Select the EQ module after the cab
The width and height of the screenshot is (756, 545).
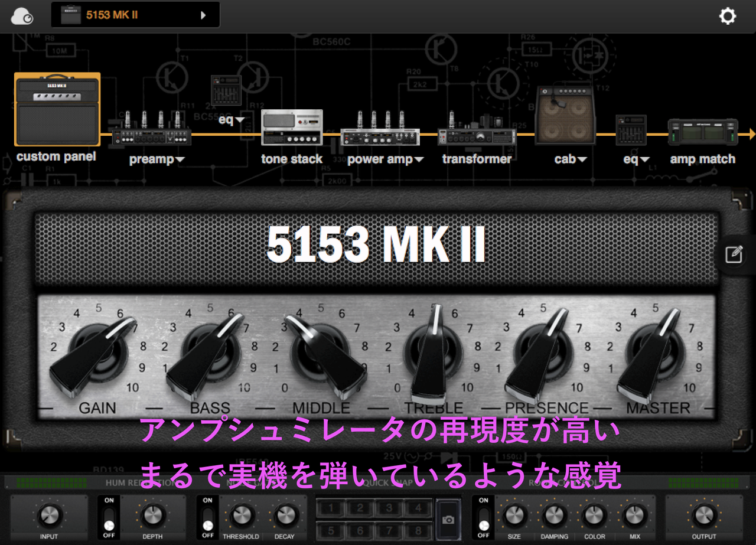point(631,130)
